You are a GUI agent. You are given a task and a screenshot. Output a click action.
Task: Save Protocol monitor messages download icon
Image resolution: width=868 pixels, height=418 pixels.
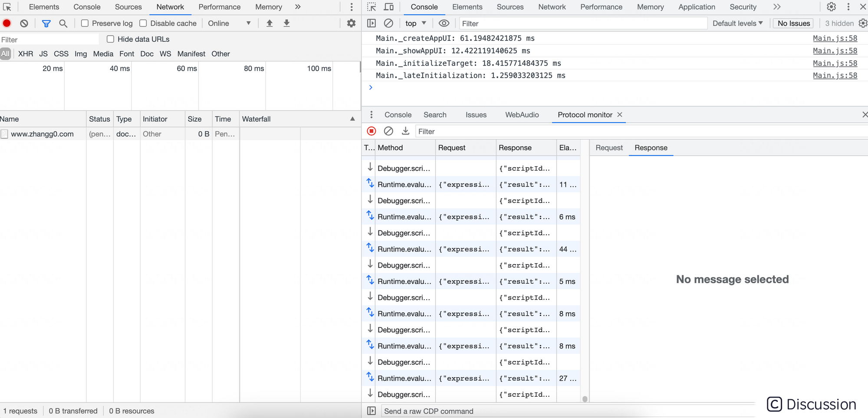406,131
